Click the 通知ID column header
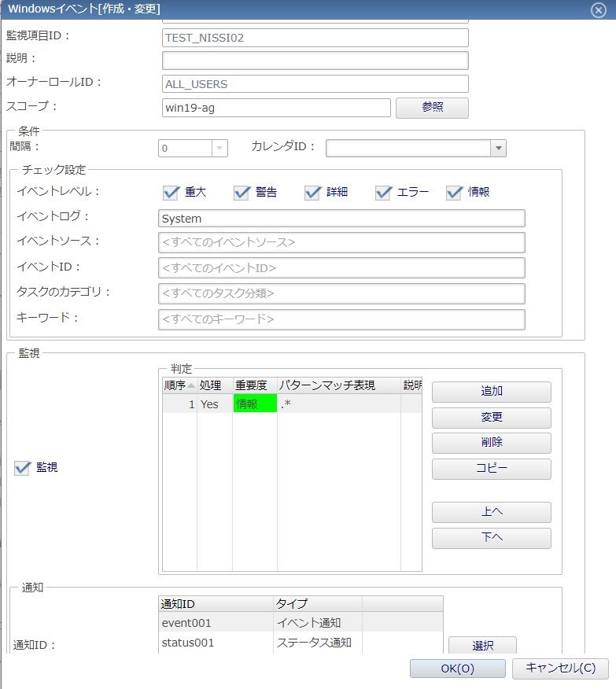 pyautogui.click(x=216, y=604)
